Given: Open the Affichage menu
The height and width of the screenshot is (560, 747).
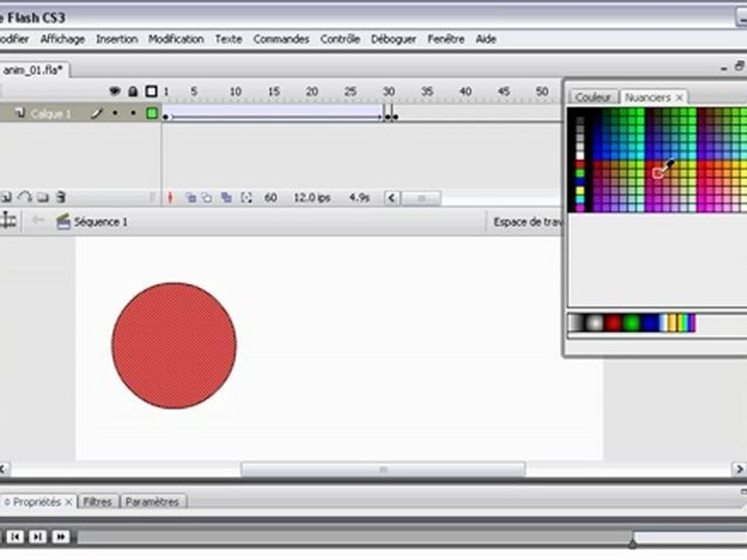Looking at the screenshot, I should pos(62,39).
